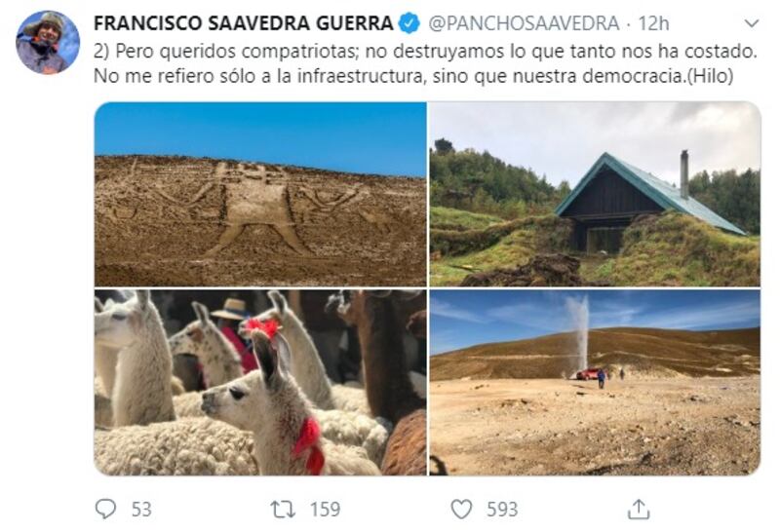
Task: Like the tweet with the heart icon
Action: [x=461, y=510]
